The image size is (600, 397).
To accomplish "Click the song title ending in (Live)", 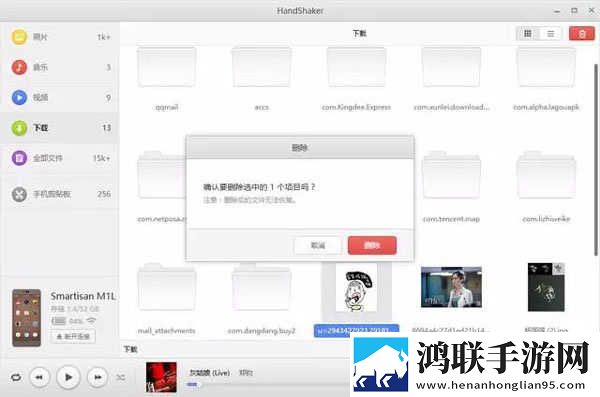I will [210, 372].
